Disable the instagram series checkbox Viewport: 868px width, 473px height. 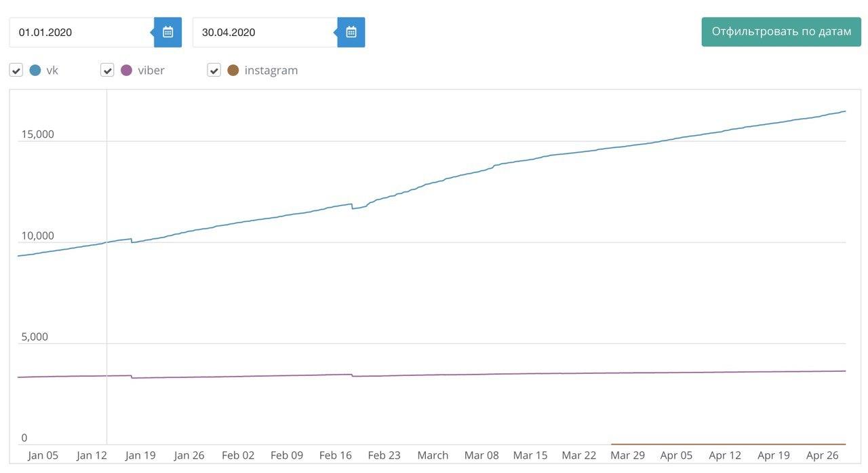[x=214, y=70]
